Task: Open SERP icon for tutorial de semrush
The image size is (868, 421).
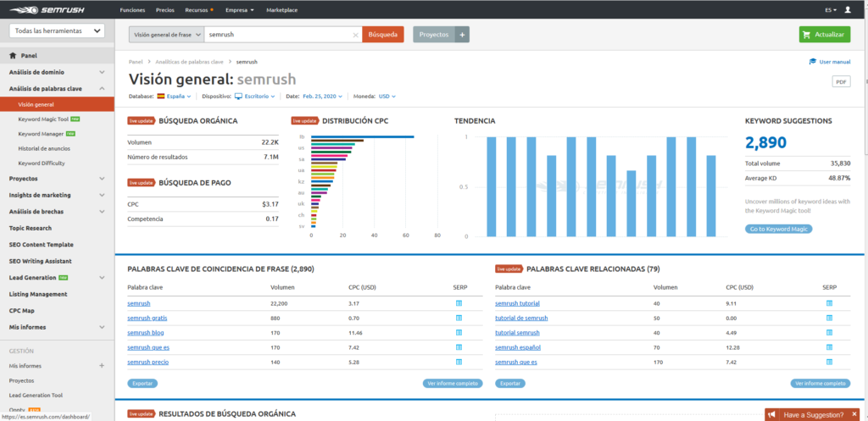Action: click(829, 319)
